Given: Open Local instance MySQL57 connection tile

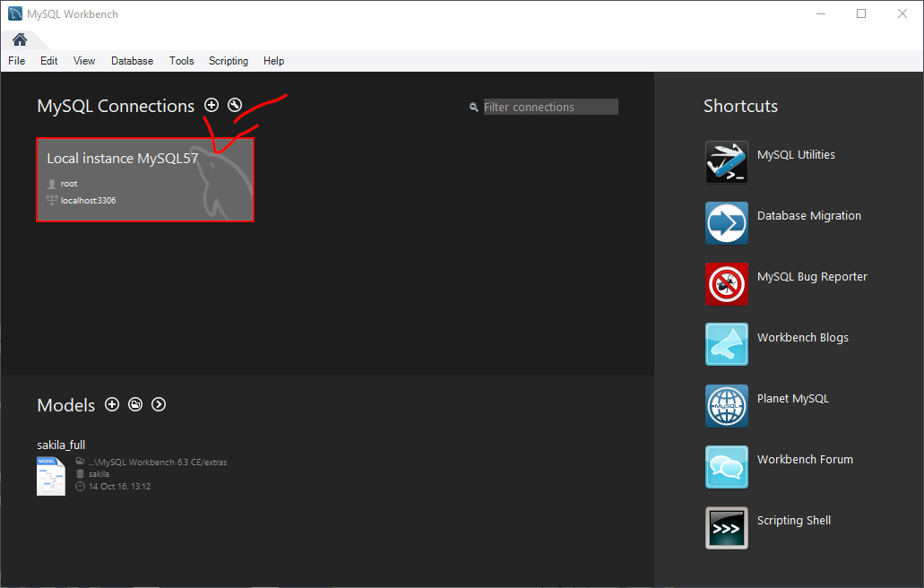Looking at the screenshot, I should tap(145, 179).
